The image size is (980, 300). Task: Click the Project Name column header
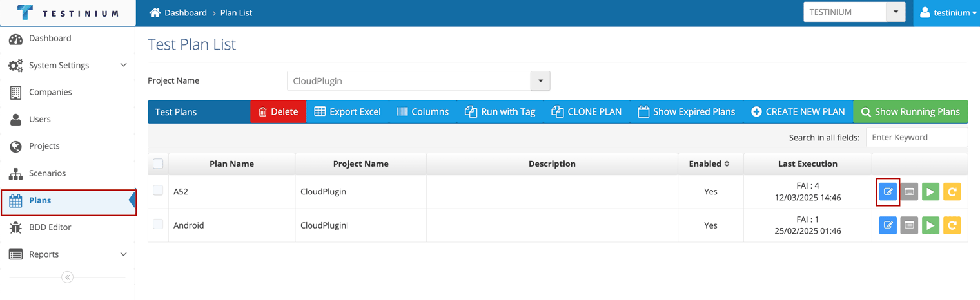click(x=360, y=164)
